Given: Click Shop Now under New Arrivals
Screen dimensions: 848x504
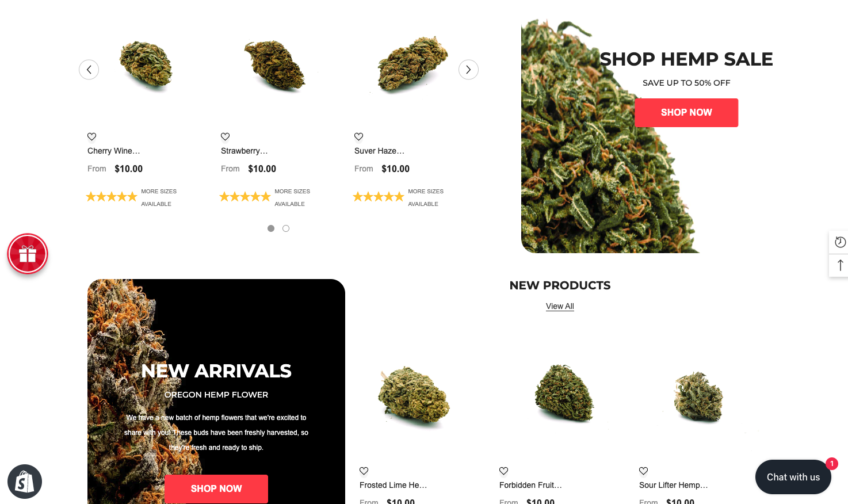Looking at the screenshot, I should click(x=216, y=488).
